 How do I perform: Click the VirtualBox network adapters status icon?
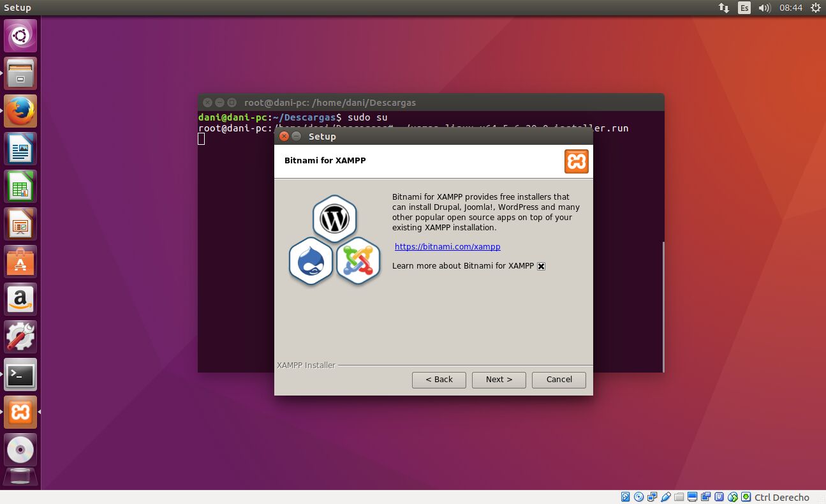tap(652, 497)
